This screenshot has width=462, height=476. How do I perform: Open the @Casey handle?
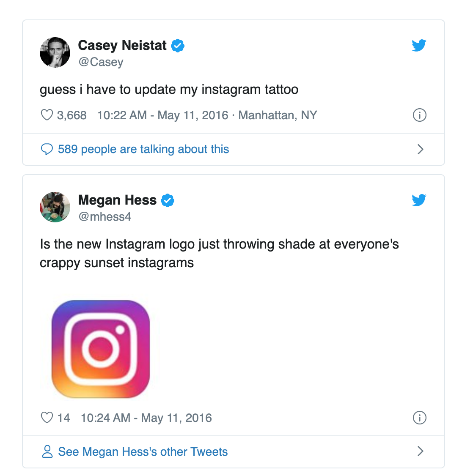101,62
